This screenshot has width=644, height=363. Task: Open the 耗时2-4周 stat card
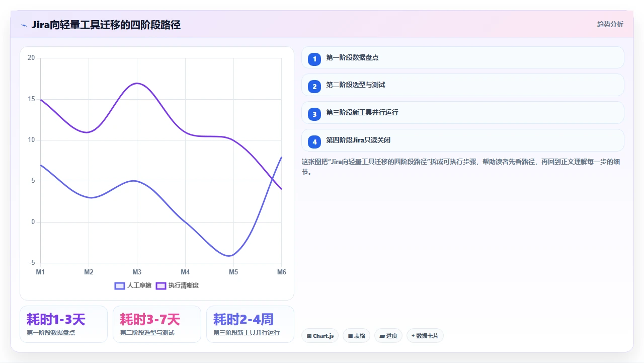click(x=250, y=324)
